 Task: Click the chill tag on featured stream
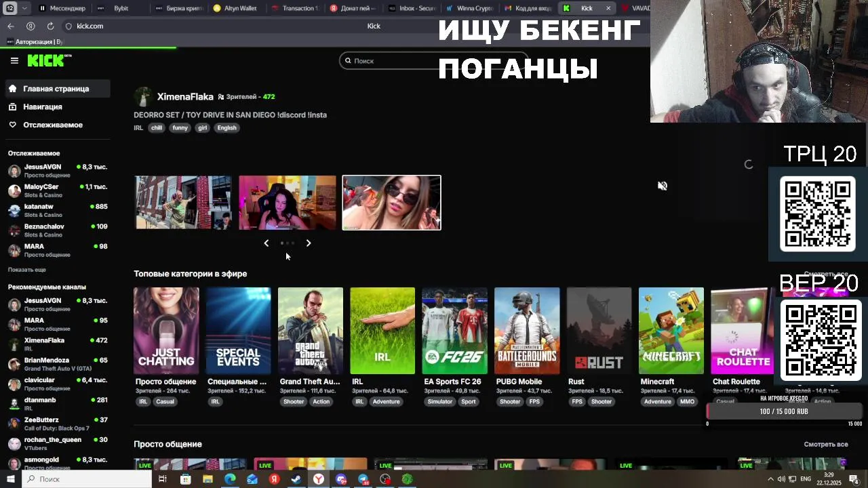[157, 127]
